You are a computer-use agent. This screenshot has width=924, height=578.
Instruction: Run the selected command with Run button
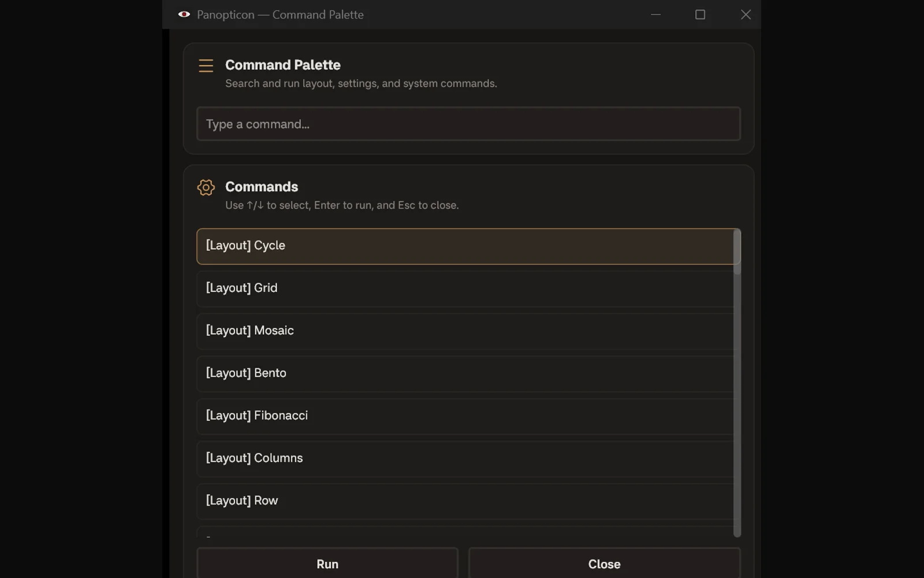[x=327, y=564]
